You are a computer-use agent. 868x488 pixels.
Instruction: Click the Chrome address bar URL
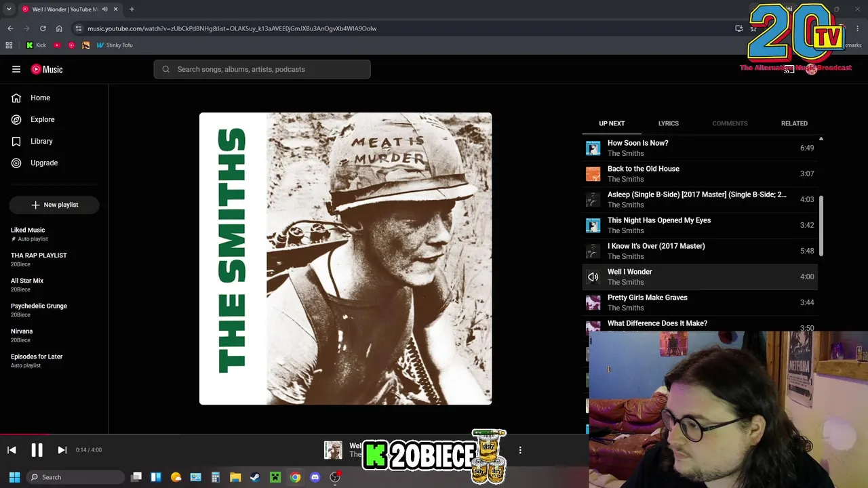click(x=232, y=28)
